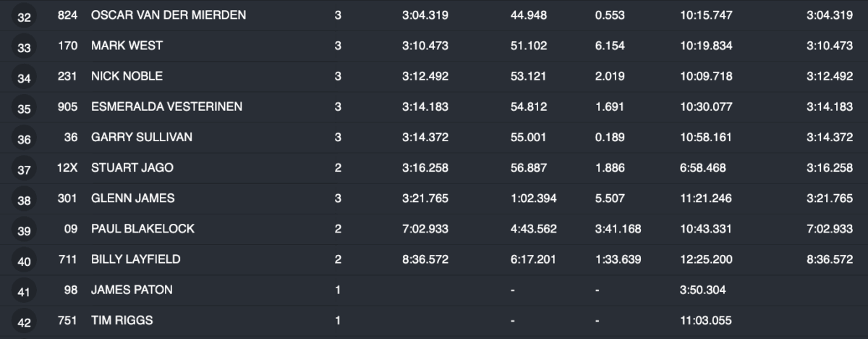Click the position 42 badge
The width and height of the screenshot is (868, 339).
coord(24,322)
